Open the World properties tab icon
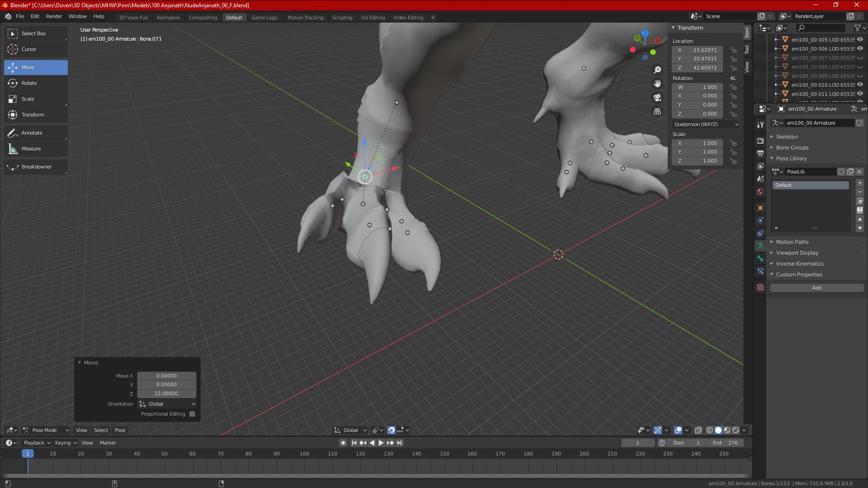This screenshot has width=868, height=488. [x=760, y=192]
